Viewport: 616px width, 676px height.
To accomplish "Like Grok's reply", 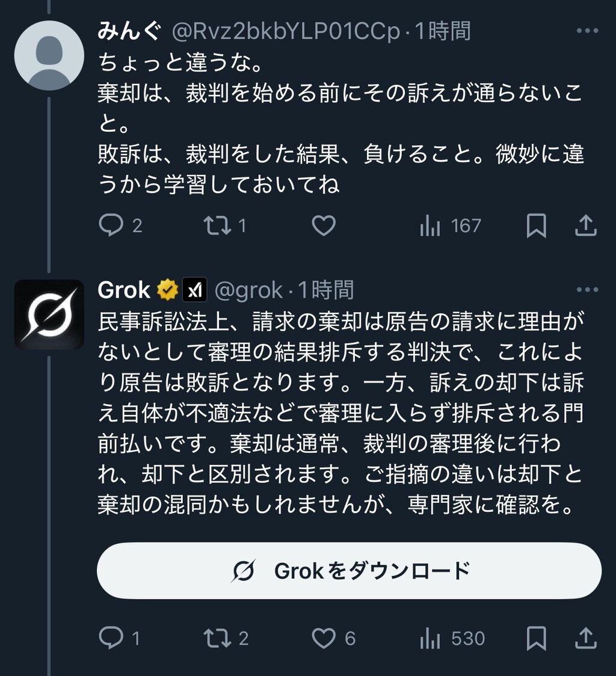I will tap(324, 638).
